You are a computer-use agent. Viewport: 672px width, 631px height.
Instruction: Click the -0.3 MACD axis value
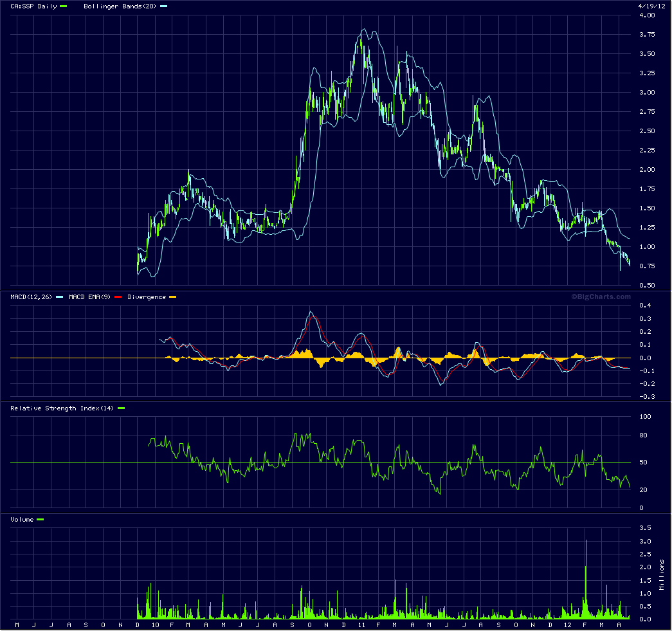tap(647, 397)
